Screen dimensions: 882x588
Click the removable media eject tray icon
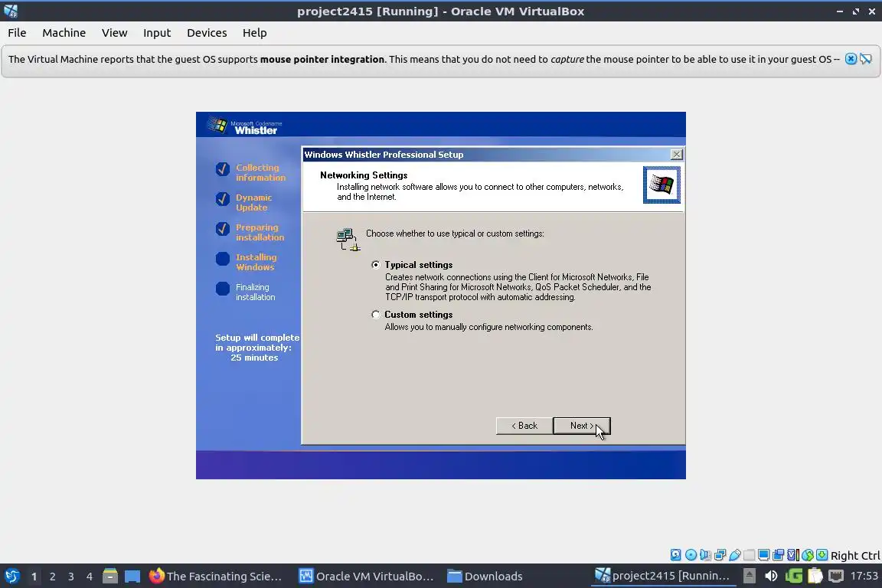pos(750,577)
